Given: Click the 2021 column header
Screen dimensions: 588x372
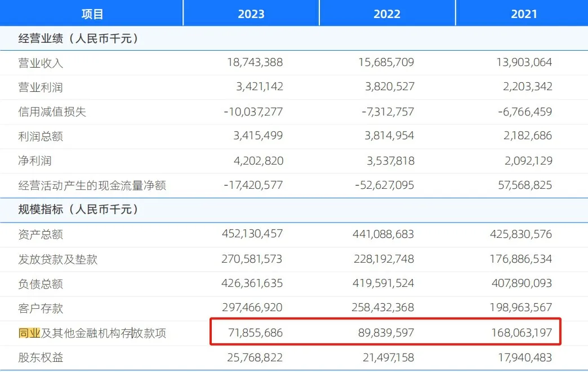Looking at the screenshot, I should tap(524, 14).
